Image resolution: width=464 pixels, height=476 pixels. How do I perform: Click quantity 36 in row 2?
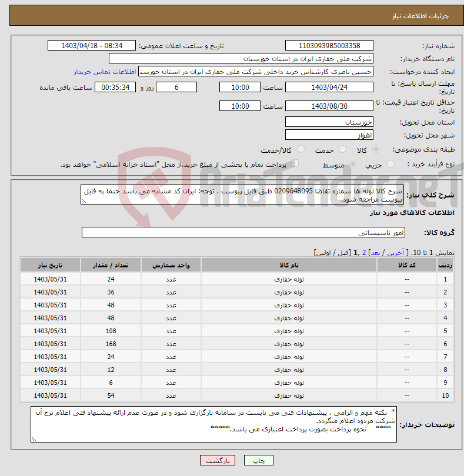point(111,292)
